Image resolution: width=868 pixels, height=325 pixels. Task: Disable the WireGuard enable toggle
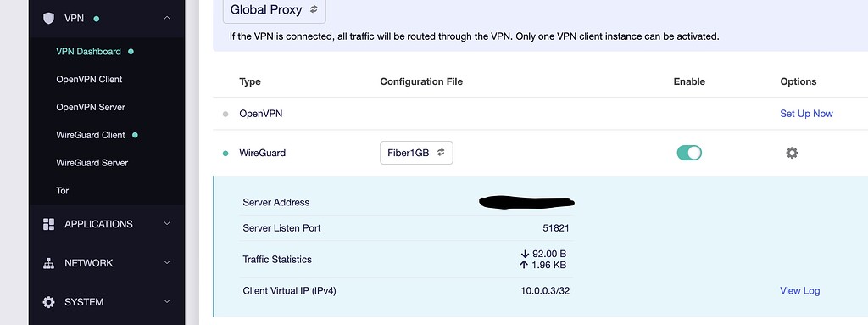pos(689,153)
